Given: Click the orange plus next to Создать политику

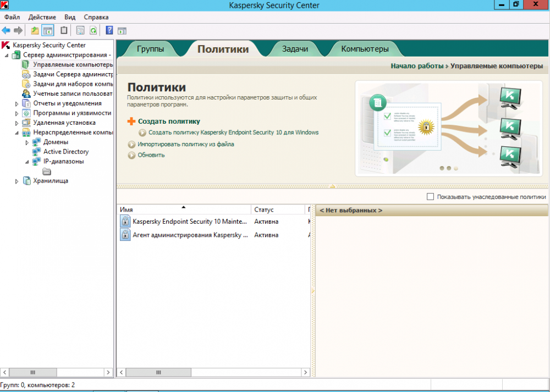Looking at the screenshot, I should coord(131,122).
